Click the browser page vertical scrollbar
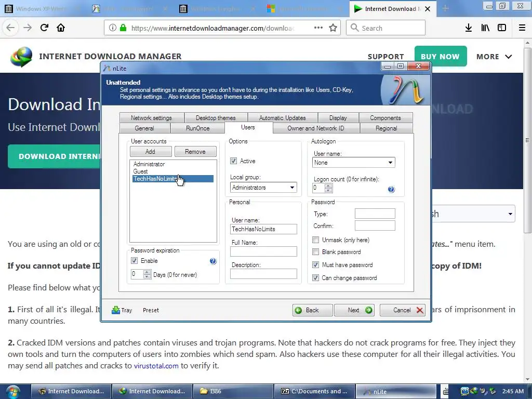Viewport: 532px width, 399px height. pos(527,140)
